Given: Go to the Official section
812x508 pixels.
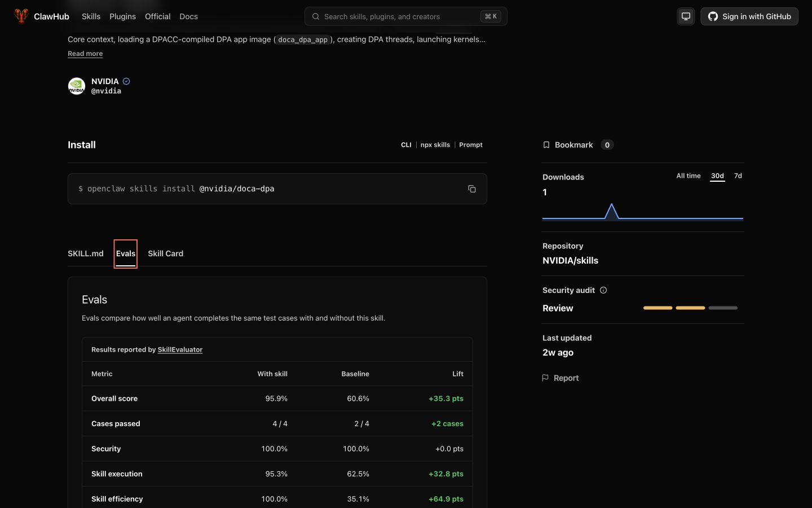Looking at the screenshot, I should click(157, 16).
